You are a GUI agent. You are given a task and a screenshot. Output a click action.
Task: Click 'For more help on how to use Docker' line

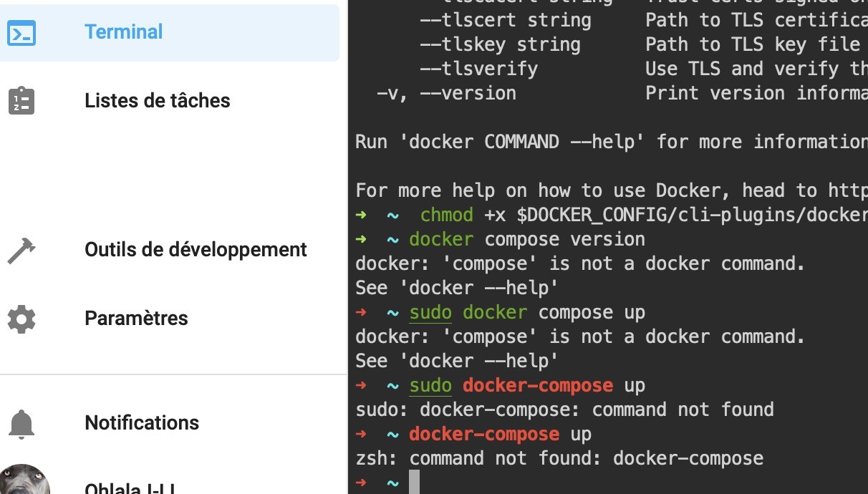pyautogui.click(x=612, y=190)
